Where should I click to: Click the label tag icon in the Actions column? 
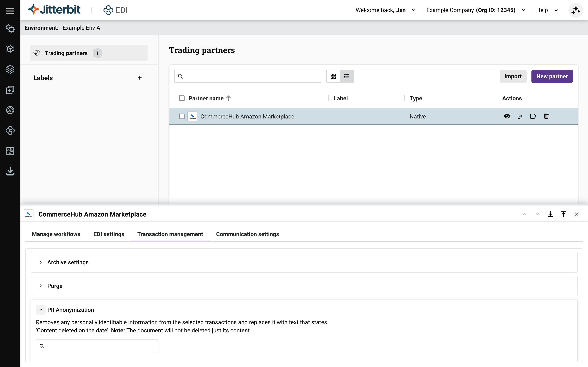coord(533,116)
